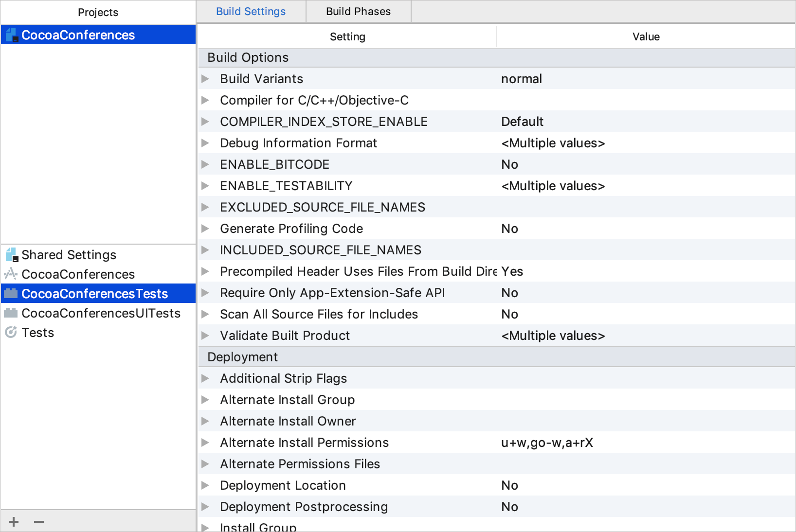This screenshot has width=796, height=532.
Task: Click the plus icon to add a target
Action: [x=14, y=521]
